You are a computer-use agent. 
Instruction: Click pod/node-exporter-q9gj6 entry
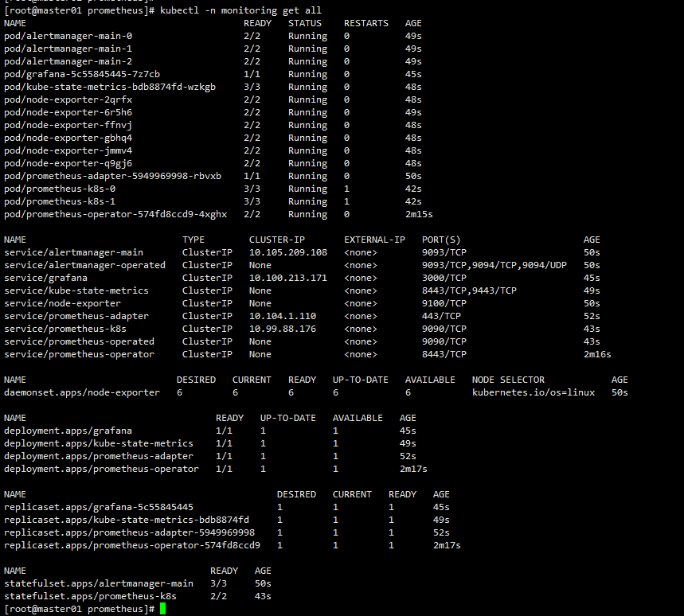68,163
